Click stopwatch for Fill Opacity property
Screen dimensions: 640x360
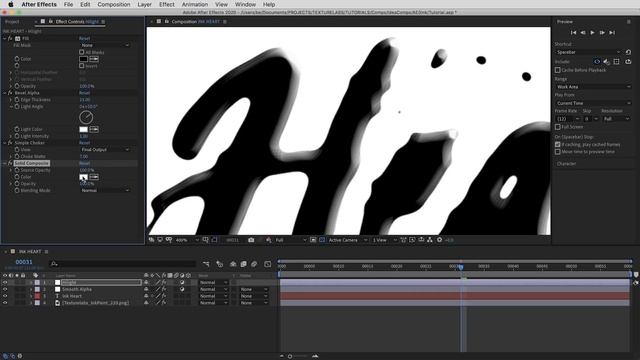(17, 86)
